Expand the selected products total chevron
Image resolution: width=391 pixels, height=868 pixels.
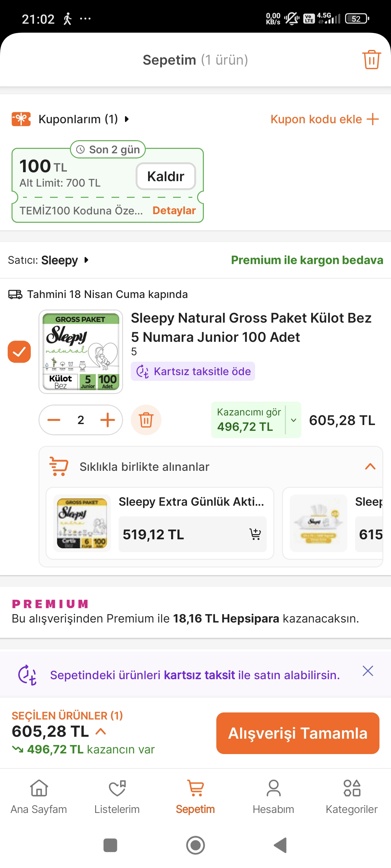click(x=101, y=731)
